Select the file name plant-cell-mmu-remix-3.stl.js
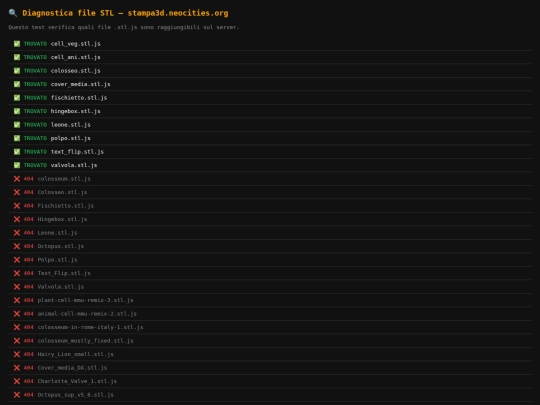540x405 pixels. click(x=85, y=300)
